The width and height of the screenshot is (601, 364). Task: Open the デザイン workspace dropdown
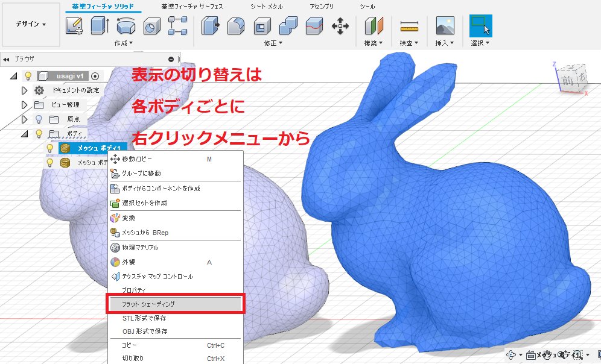[31, 24]
